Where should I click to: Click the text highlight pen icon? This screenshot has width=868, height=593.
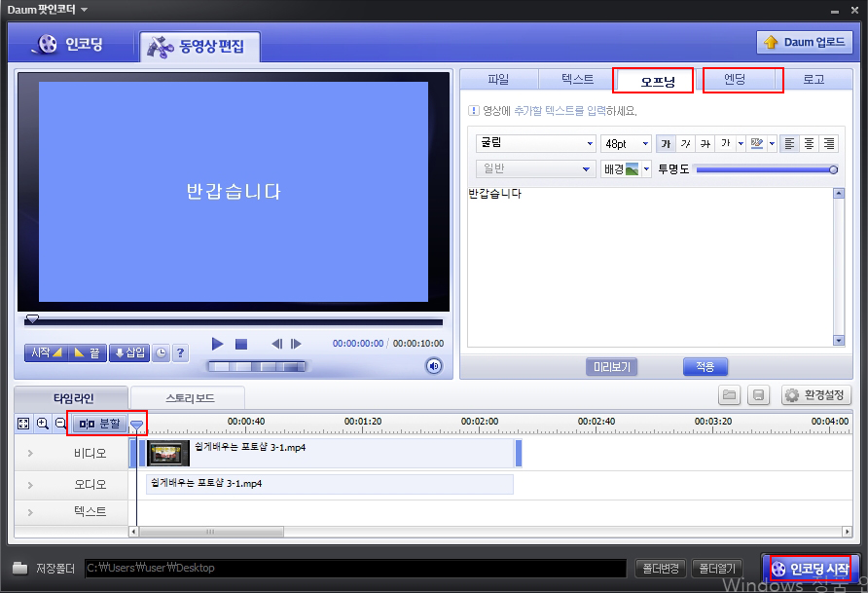[x=757, y=143]
